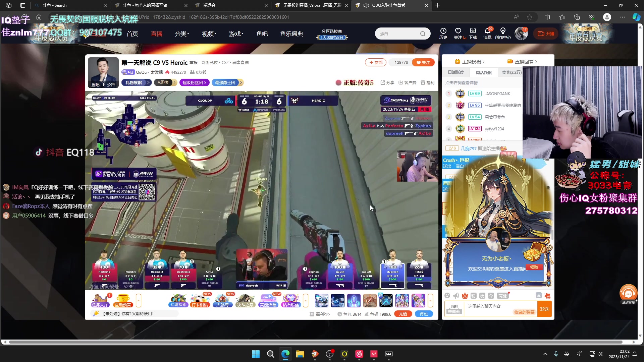Open 互动预言 trophy icon

tap(123, 300)
